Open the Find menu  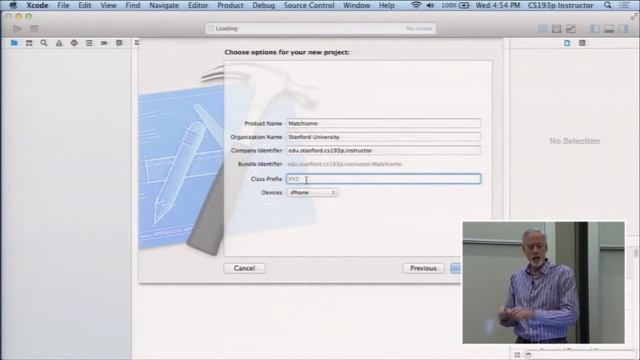click(133, 5)
